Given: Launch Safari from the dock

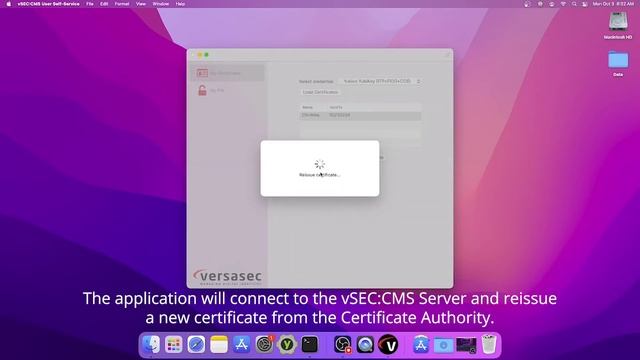Looking at the screenshot, I should point(196,344).
